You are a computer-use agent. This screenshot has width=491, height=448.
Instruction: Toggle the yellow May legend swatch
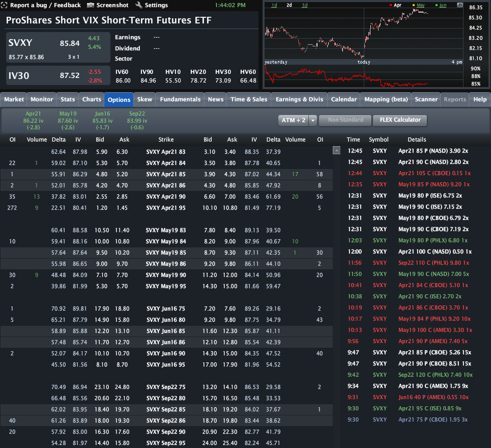(x=414, y=5)
